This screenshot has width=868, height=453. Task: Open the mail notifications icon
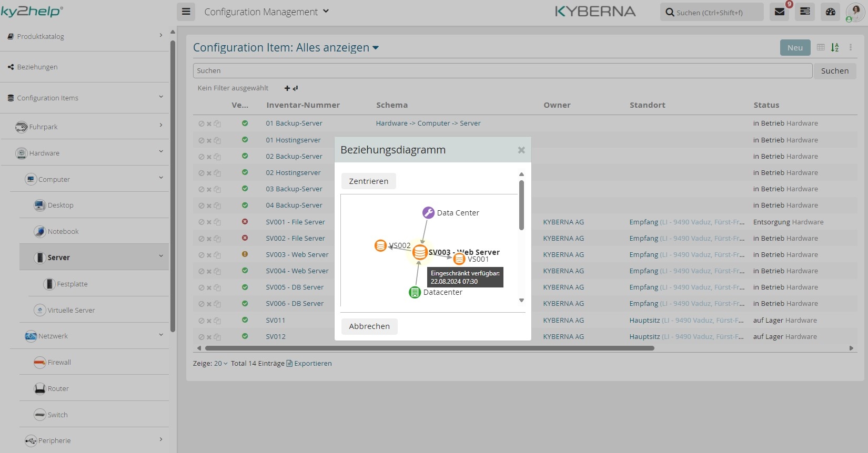pyautogui.click(x=780, y=12)
